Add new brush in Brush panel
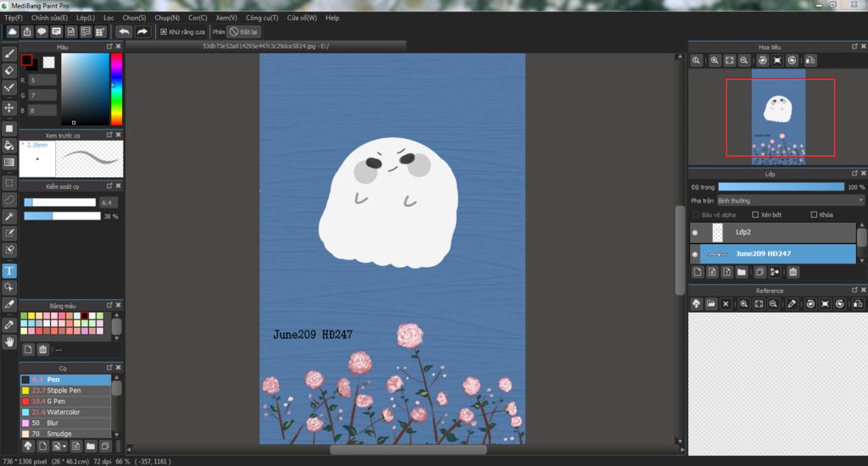The width and height of the screenshot is (868, 466). click(x=42, y=446)
